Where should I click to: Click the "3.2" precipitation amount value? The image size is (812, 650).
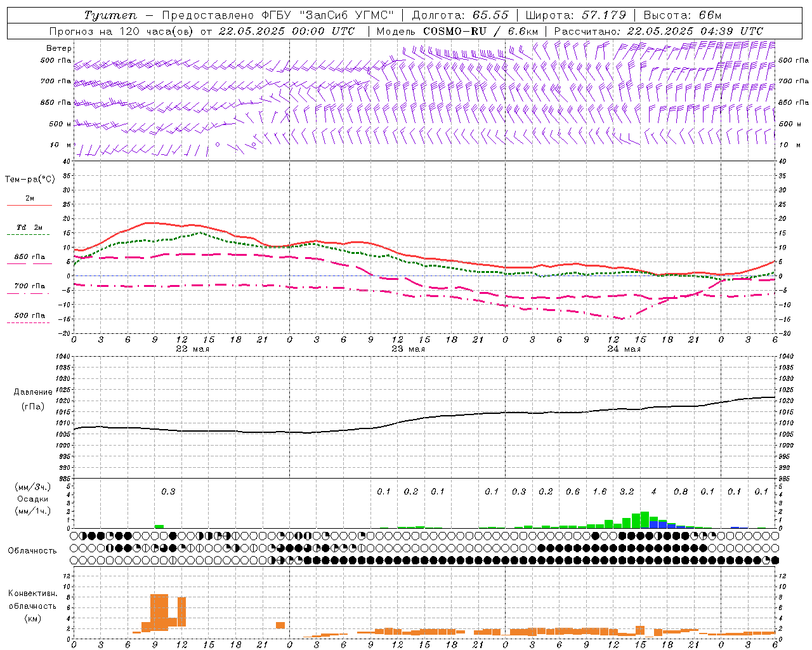tap(626, 491)
